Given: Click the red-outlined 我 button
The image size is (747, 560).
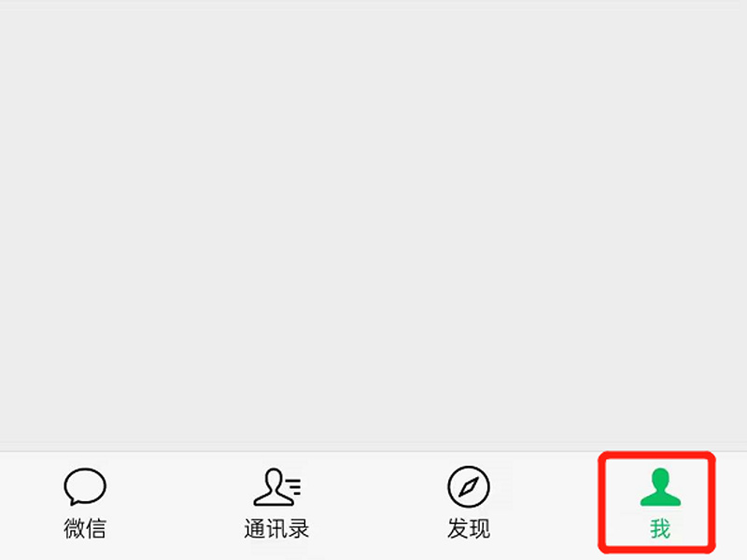Looking at the screenshot, I should 657,502.
